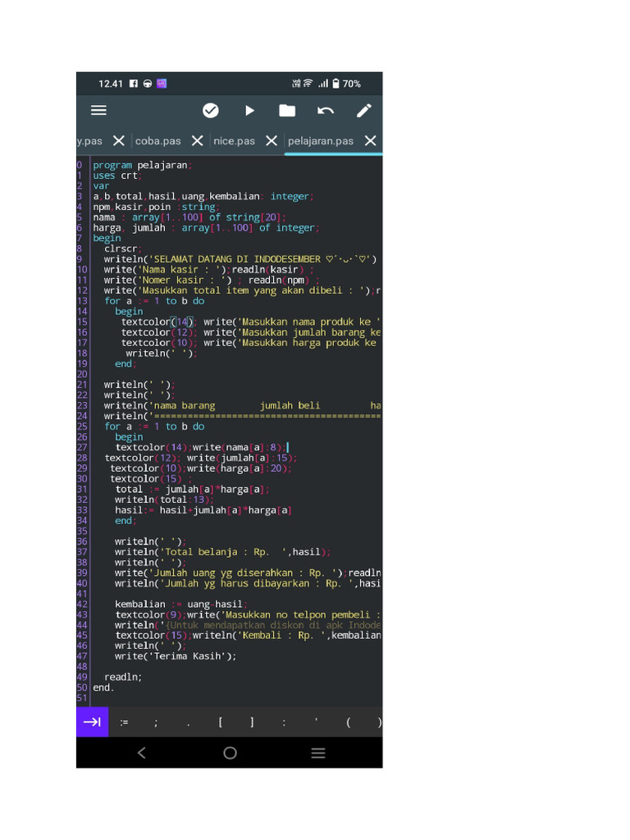
Task: Run the program with play button
Action: (249, 111)
